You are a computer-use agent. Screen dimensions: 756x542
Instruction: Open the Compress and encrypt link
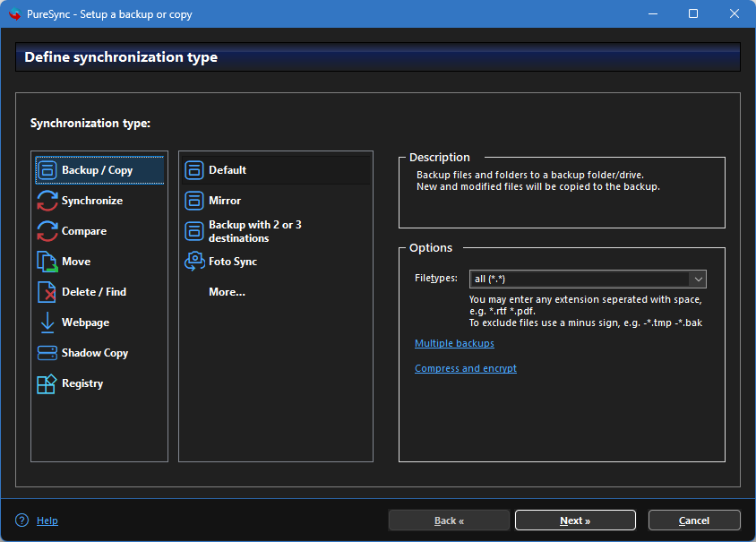coord(466,368)
